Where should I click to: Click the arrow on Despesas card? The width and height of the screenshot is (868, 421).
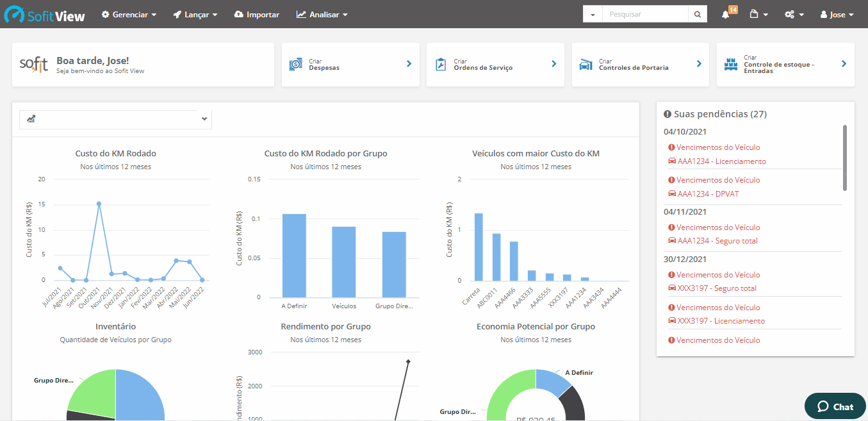(x=409, y=63)
